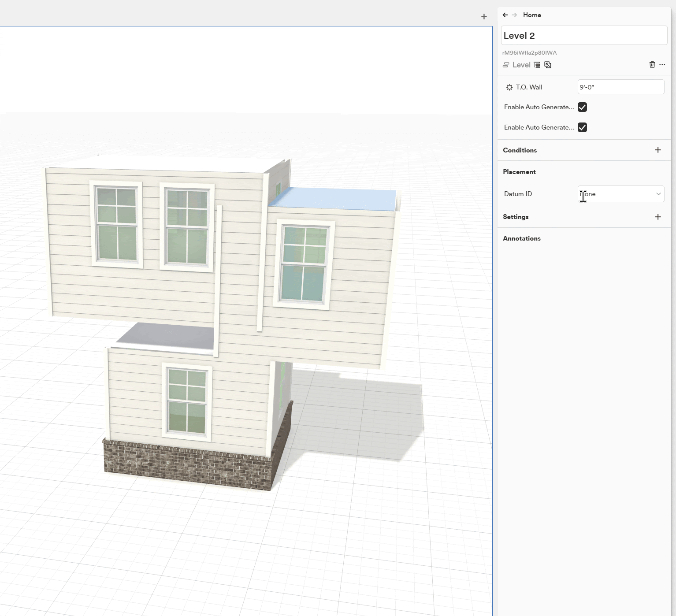676x616 pixels.
Task: Expand the Conditions section with plus
Action: coord(658,150)
